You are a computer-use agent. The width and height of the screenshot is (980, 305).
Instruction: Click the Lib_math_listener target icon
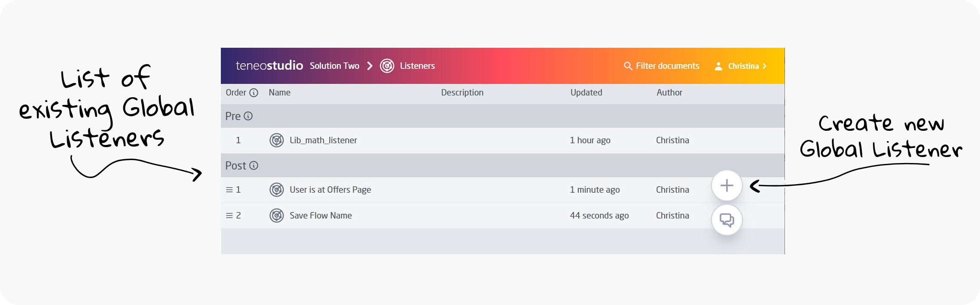point(276,140)
